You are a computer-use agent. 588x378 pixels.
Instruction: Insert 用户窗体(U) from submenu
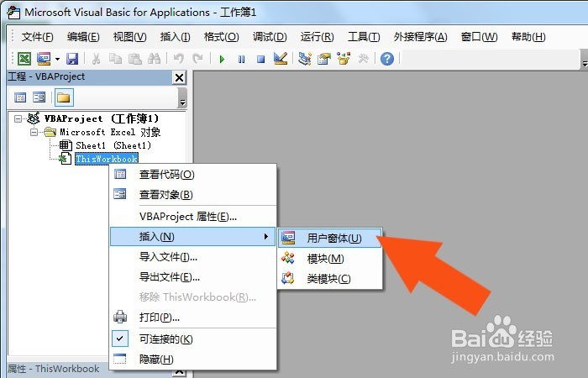(329, 238)
